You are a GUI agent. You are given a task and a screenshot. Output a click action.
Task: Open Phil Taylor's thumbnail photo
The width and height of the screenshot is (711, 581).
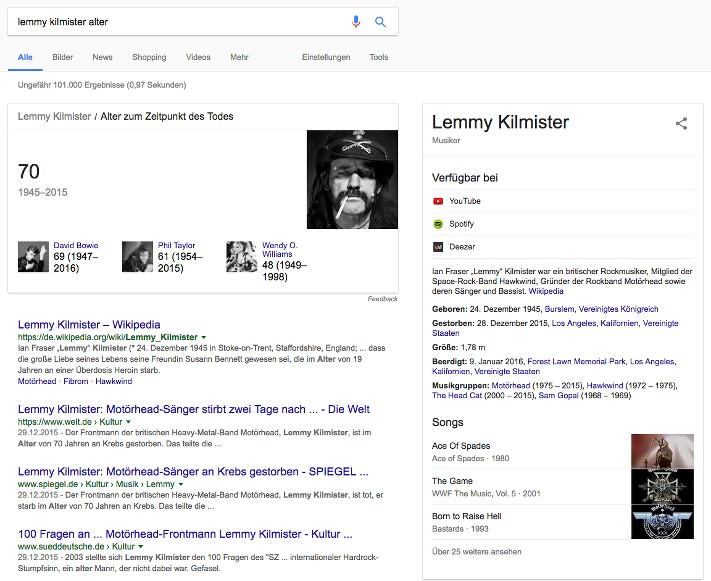pos(137,257)
